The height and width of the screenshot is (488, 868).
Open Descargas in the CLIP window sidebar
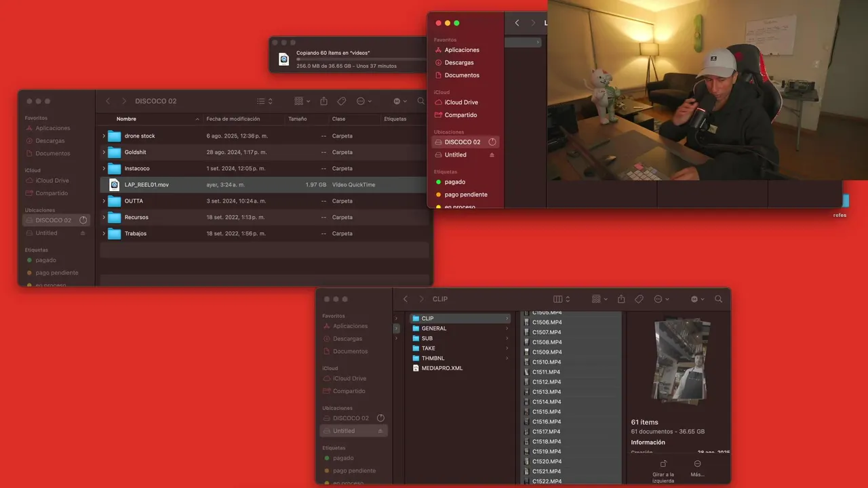[x=342, y=339]
